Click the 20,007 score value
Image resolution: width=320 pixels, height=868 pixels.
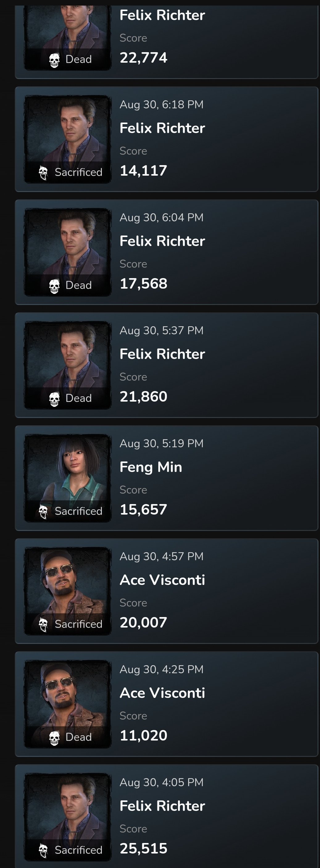[x=143, y=622]
